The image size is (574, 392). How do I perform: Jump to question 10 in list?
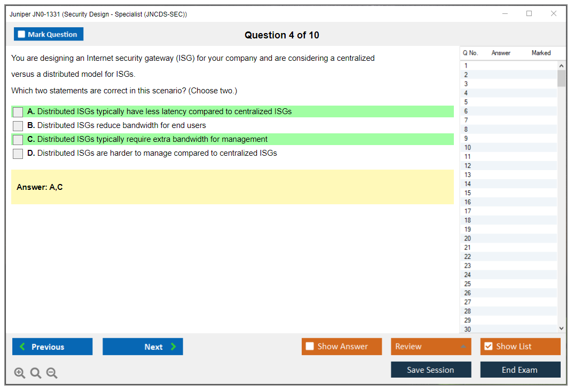point(468,148)
